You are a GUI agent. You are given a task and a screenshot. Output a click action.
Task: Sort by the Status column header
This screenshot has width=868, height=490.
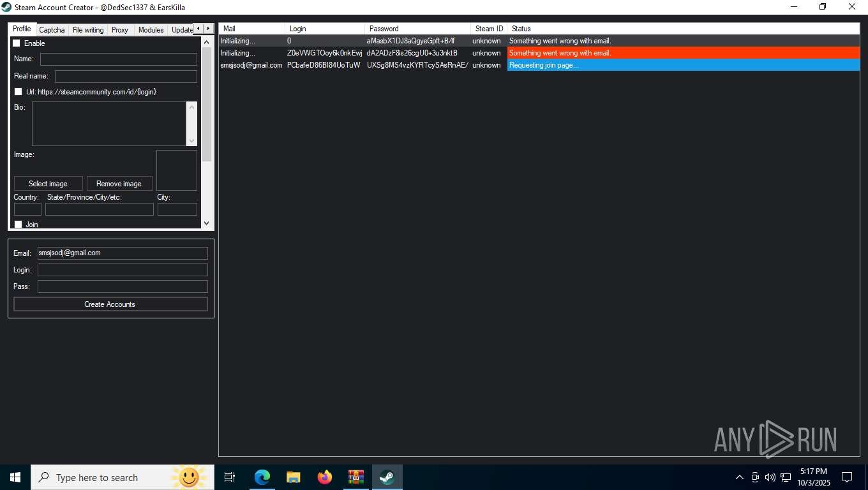click(x=684, y=29)
